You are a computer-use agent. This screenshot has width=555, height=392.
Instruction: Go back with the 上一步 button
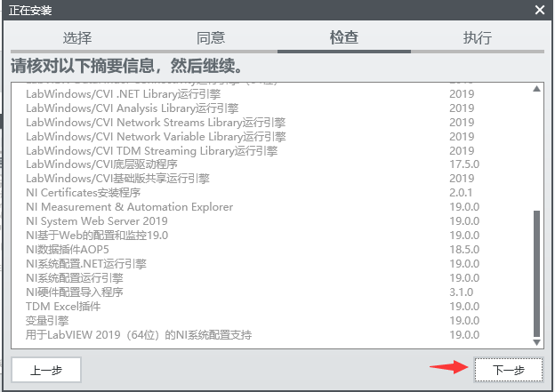tap(46, 370)
